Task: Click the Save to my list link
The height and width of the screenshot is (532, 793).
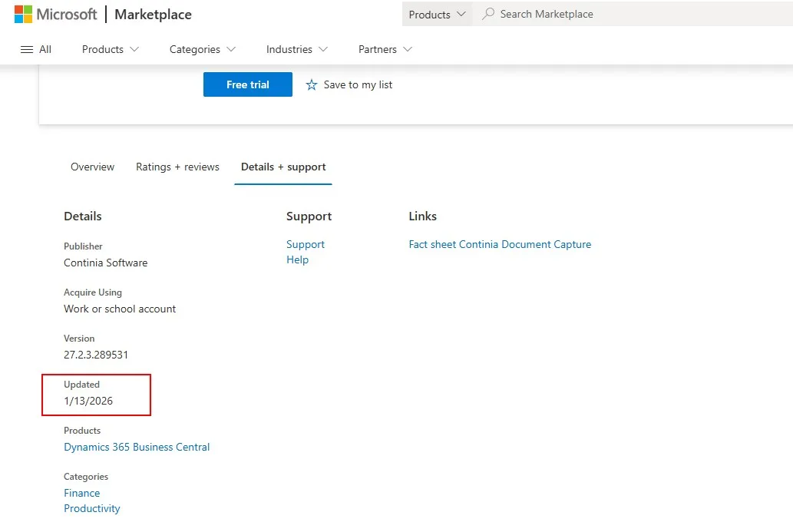Action: coord(358,85)
